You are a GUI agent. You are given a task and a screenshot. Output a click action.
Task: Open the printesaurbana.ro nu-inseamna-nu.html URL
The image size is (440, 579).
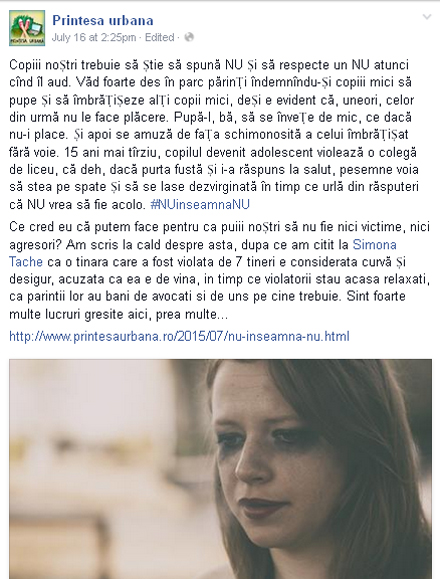pyautogui.click(x=179, y=336)
